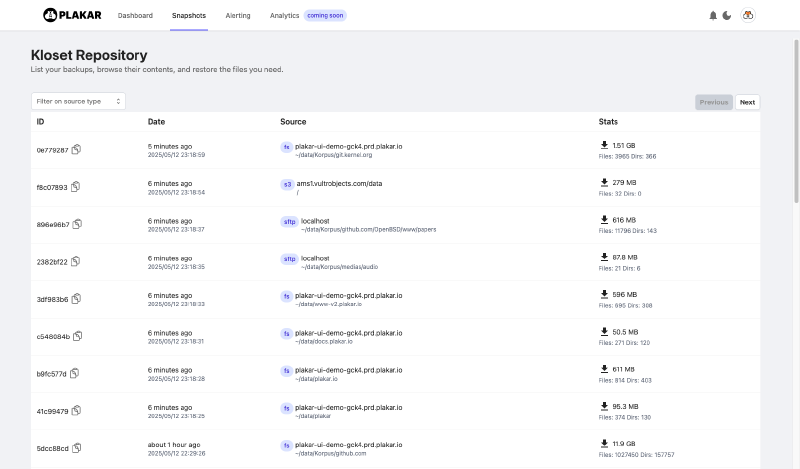Screen dimensions: 800x469
Task: Download the 87.8 MB snapshot
Action: coord(604,257)
